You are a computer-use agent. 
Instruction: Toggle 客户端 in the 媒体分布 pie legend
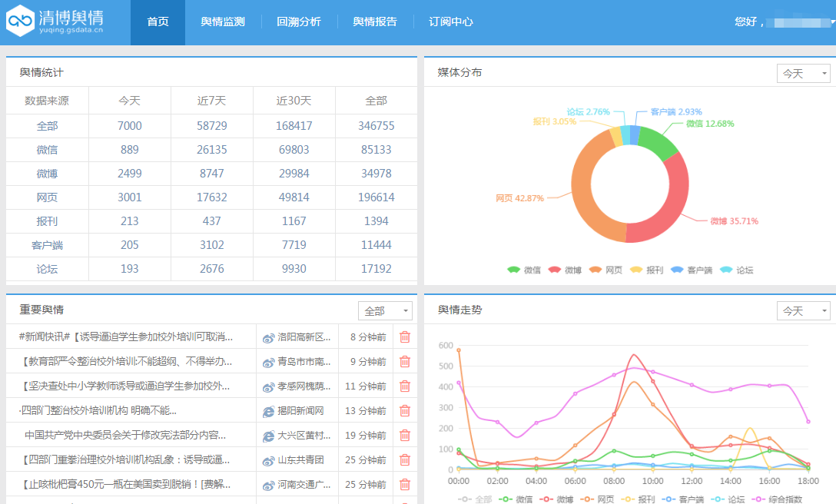(692, 270)
